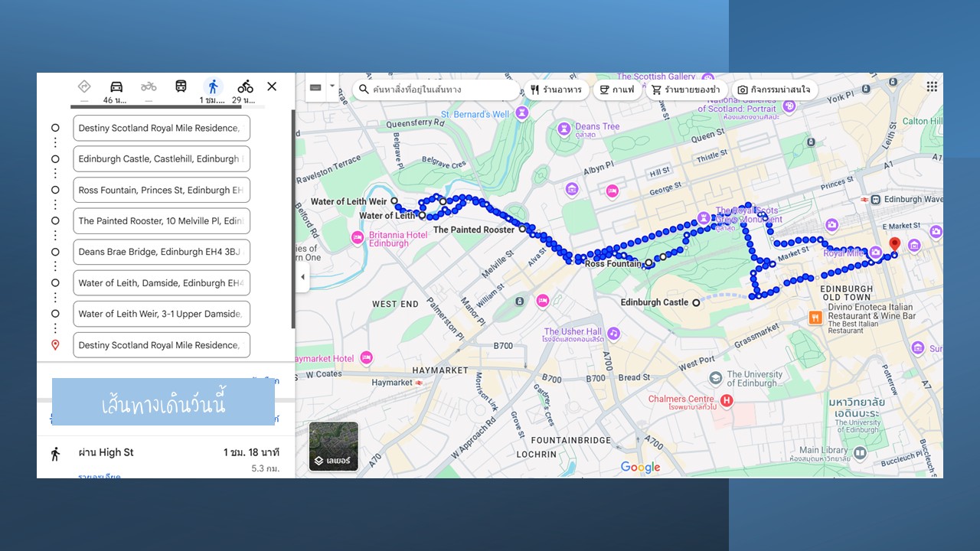
Task: Edit Edinburgh Castle stop field
Action: [162, 159]
